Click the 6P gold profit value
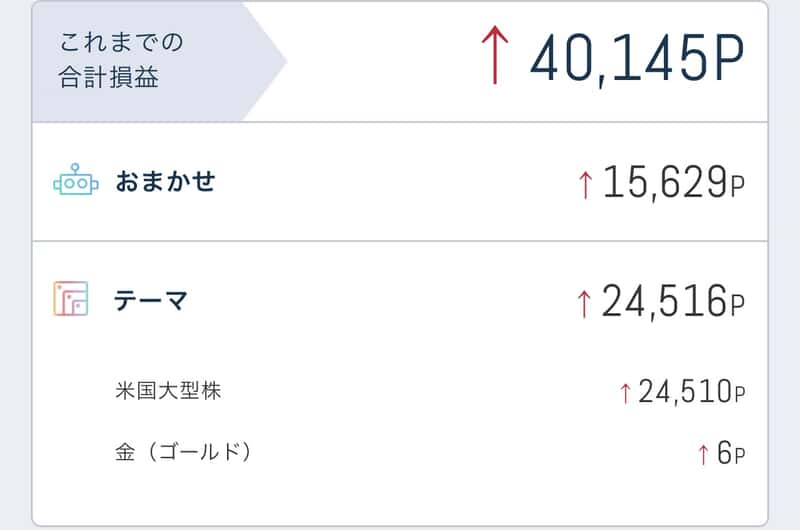This screenshot has height=530, width=800. pos(731,453)
